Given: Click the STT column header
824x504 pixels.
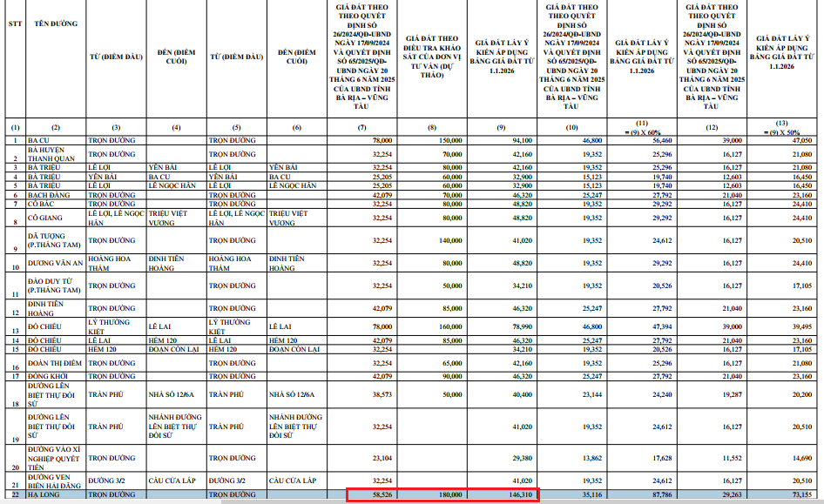Looking at the screenshot, I should click(x=15, y=24).
